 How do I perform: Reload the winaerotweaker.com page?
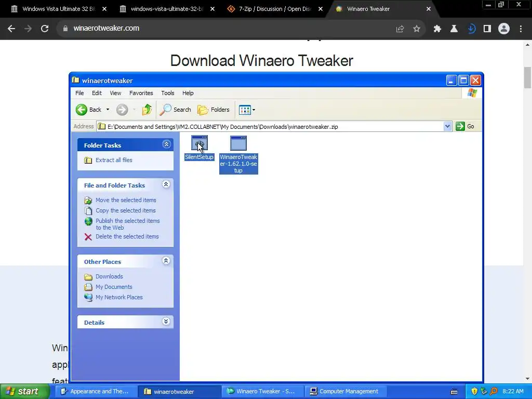click(45, 29)
